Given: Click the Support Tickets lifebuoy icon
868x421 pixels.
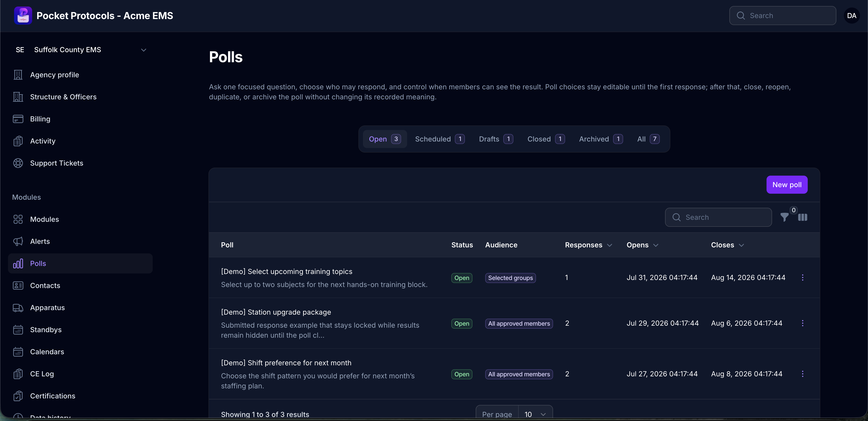Looking at the screenshot, I should pos(18,163).
